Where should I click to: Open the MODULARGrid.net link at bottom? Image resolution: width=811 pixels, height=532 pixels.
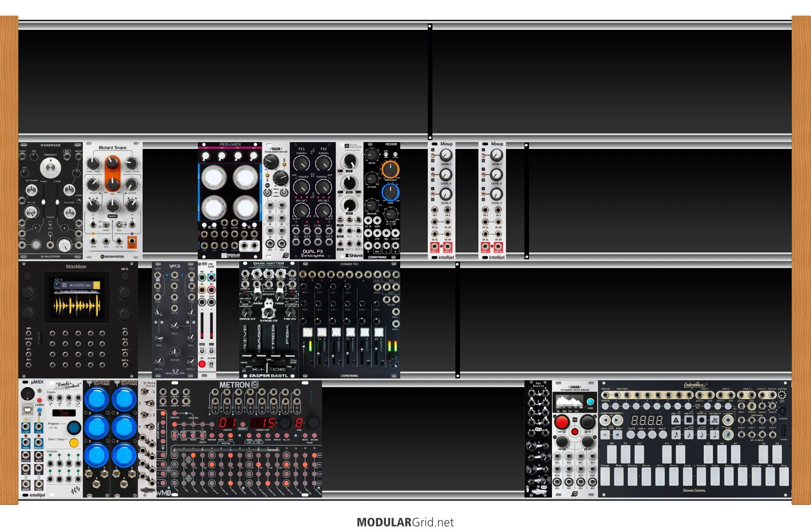pyautogui.click(x=405, y=522)
